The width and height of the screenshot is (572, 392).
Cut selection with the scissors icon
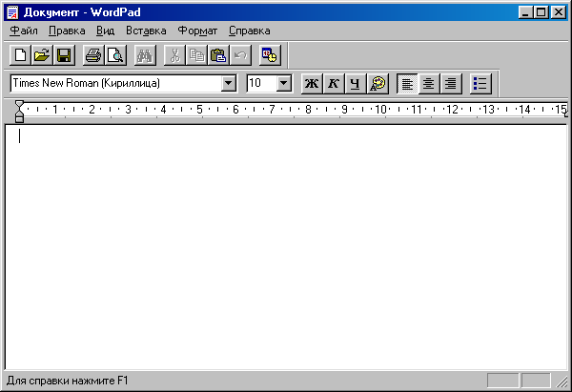pyautogui.click(x=174, y=55)
